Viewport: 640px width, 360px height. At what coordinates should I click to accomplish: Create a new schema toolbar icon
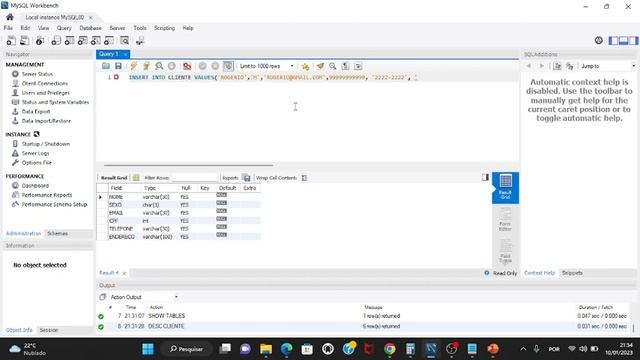(x=56, y=40)
